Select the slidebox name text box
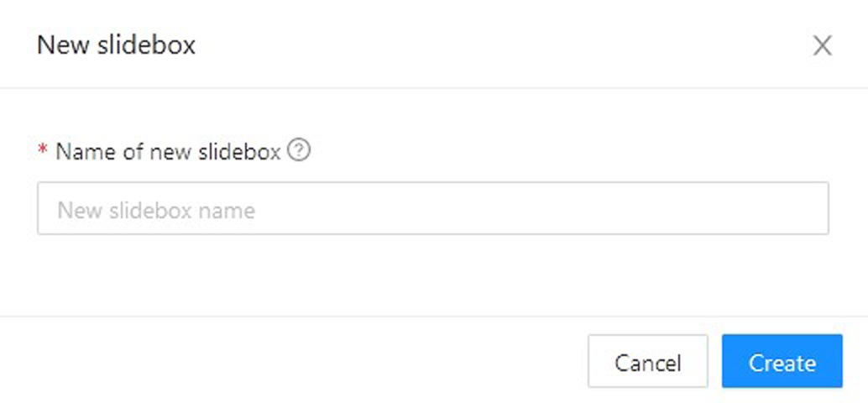 coord(432,208)
